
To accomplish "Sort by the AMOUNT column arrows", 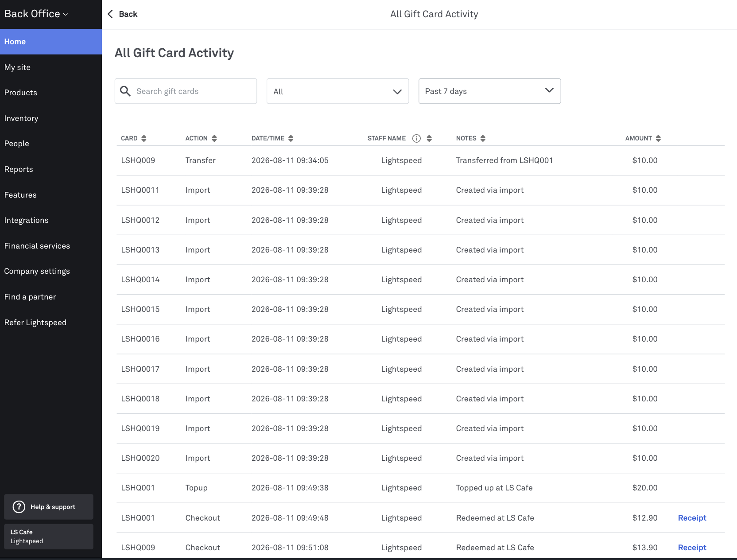I will click(x=659, y=138).
